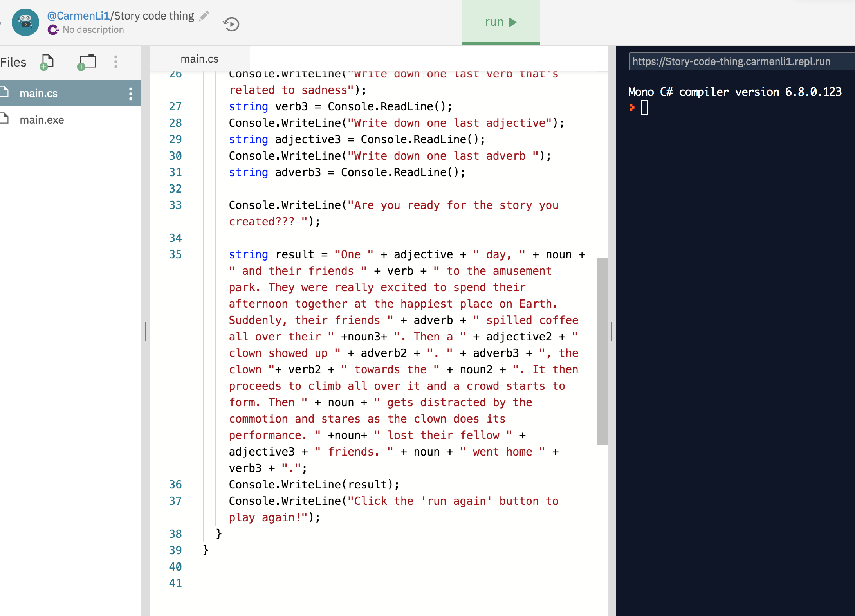Click the run button

point(500,22)
